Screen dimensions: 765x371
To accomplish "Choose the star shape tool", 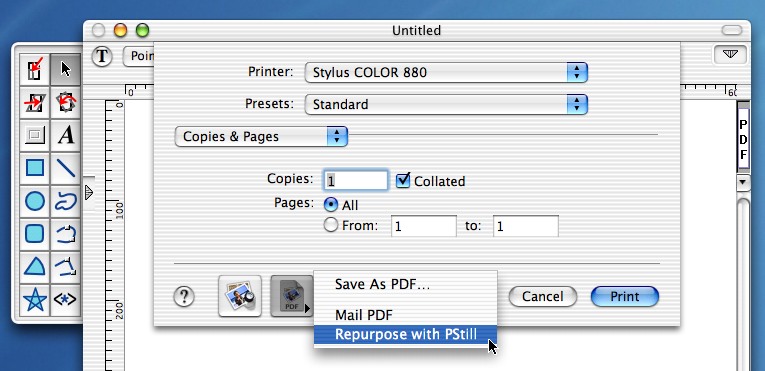I will tap(35, 300).
